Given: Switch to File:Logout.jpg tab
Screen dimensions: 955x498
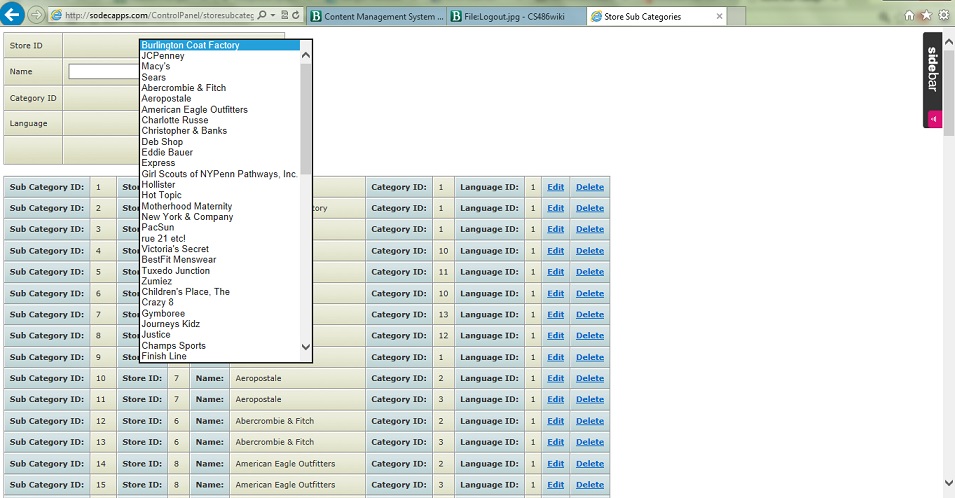Looking at the screenshot, I should (x=515, y=16).
